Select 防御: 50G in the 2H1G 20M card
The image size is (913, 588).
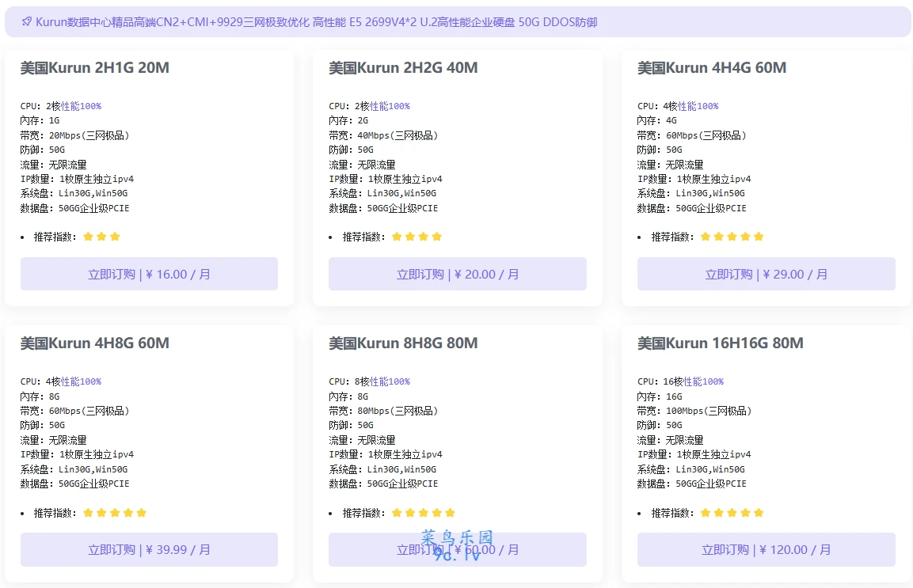coord(43,150)
